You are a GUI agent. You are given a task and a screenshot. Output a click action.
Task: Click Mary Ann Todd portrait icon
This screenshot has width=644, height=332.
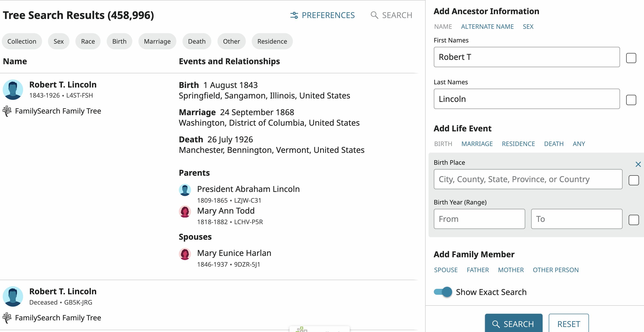click(x=185, y=212)
